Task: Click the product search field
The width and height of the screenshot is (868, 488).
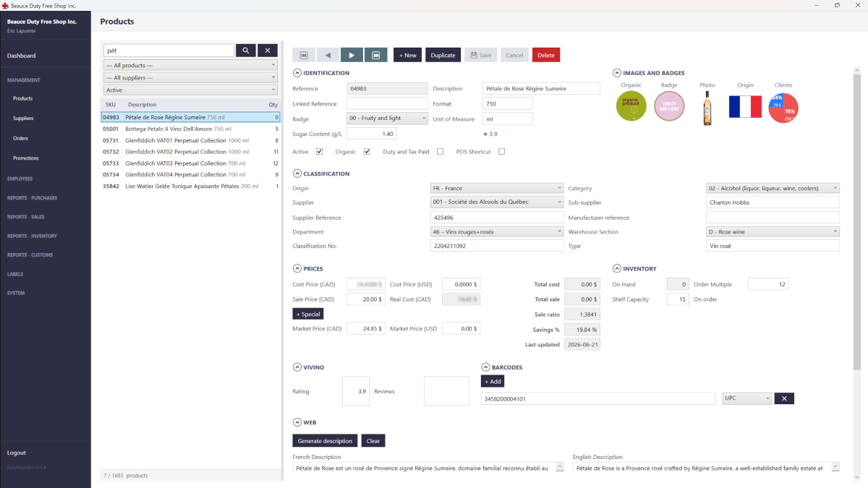Action: [x=169, y=51]
